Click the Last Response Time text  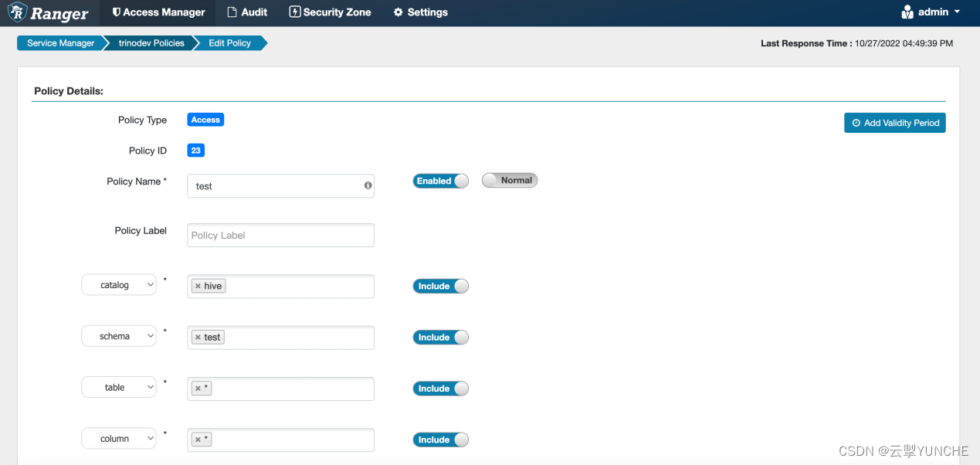tap(856, 43)
